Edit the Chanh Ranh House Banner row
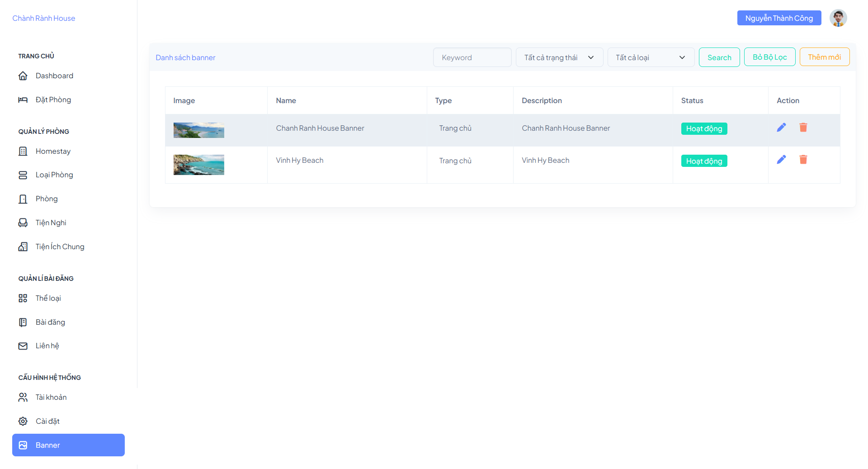 click(x=781, y=128)
